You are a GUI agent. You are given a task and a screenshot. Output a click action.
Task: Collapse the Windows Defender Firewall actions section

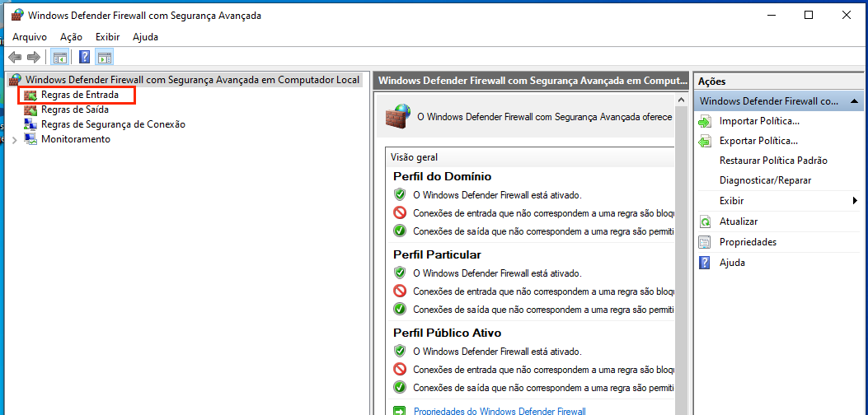coord(854,102)
